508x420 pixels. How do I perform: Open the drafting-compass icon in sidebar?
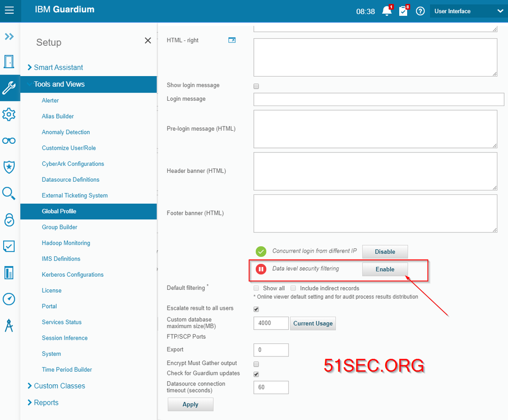9,325
